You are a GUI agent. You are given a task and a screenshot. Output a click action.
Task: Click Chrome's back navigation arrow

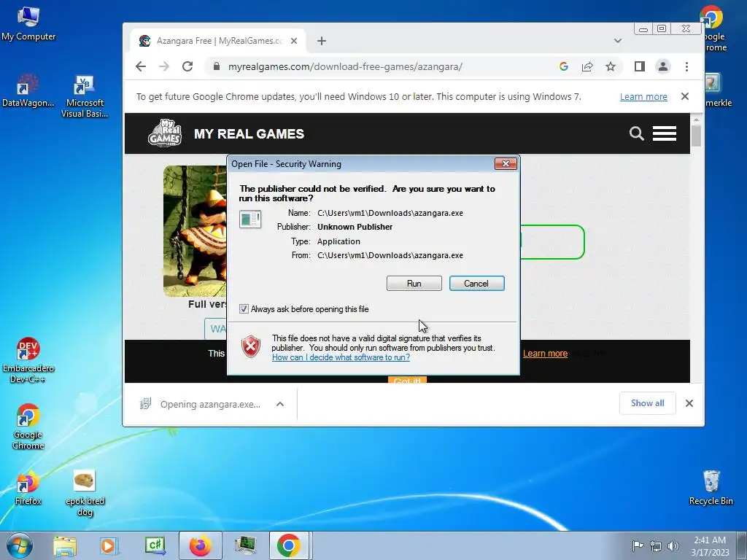tap(141, 66)
